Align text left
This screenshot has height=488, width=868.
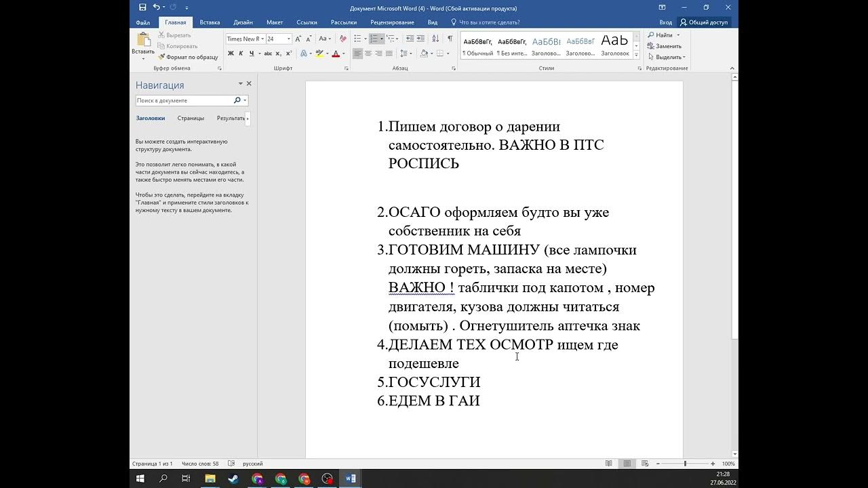click(x=357, y=54)
